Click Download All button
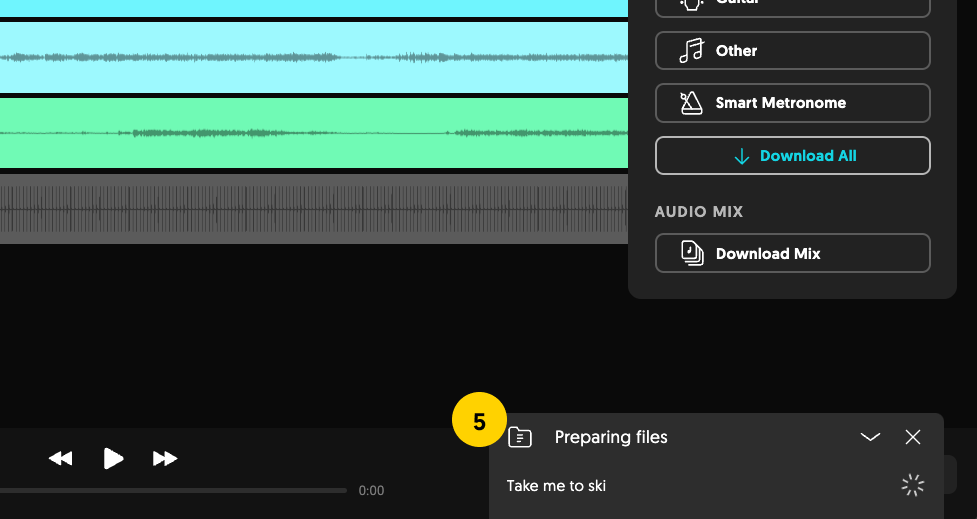977x519 pixels. coord(793,156)
